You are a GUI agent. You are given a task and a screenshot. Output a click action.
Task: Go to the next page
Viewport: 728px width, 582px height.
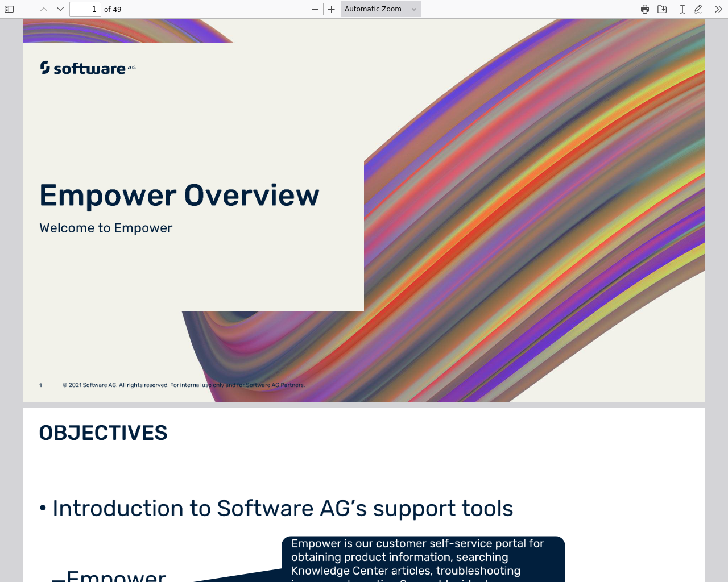pyautogui.click(x=60, y=9)
